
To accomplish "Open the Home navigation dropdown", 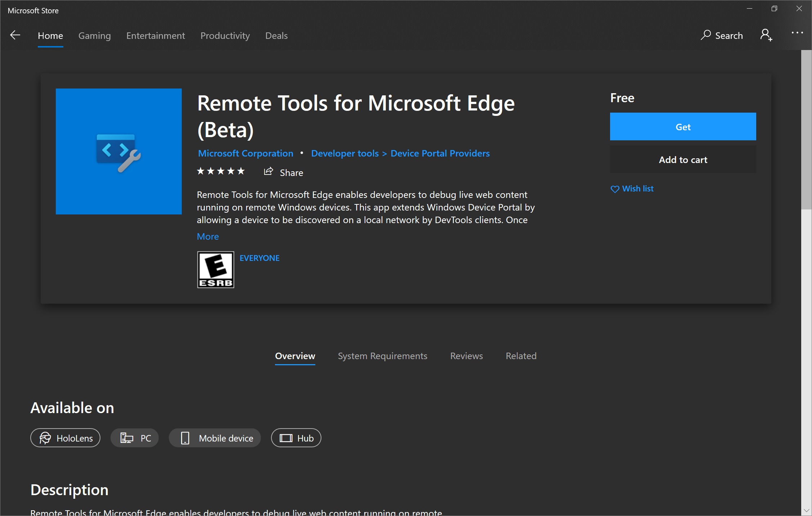I will click(50, 36).
